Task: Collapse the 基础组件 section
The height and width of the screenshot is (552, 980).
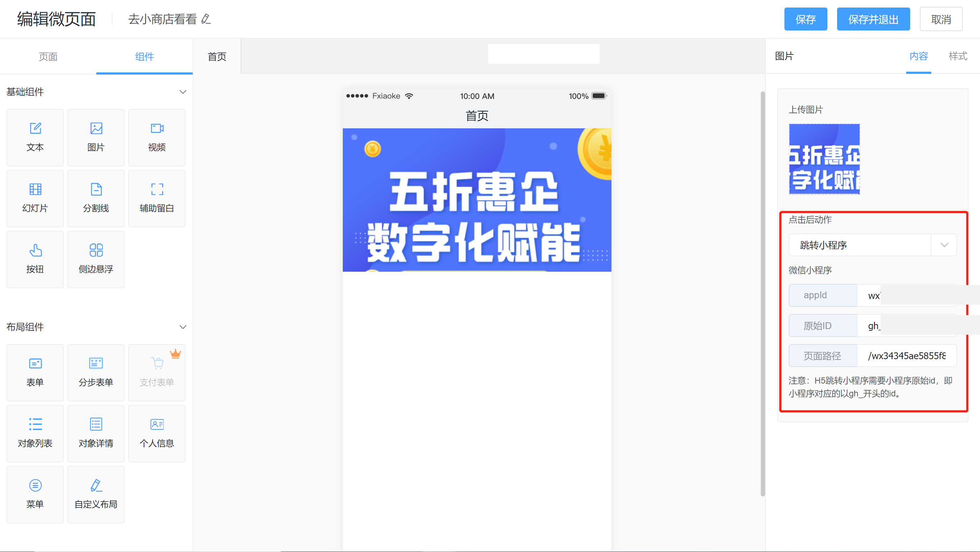Action: [183, 92]
